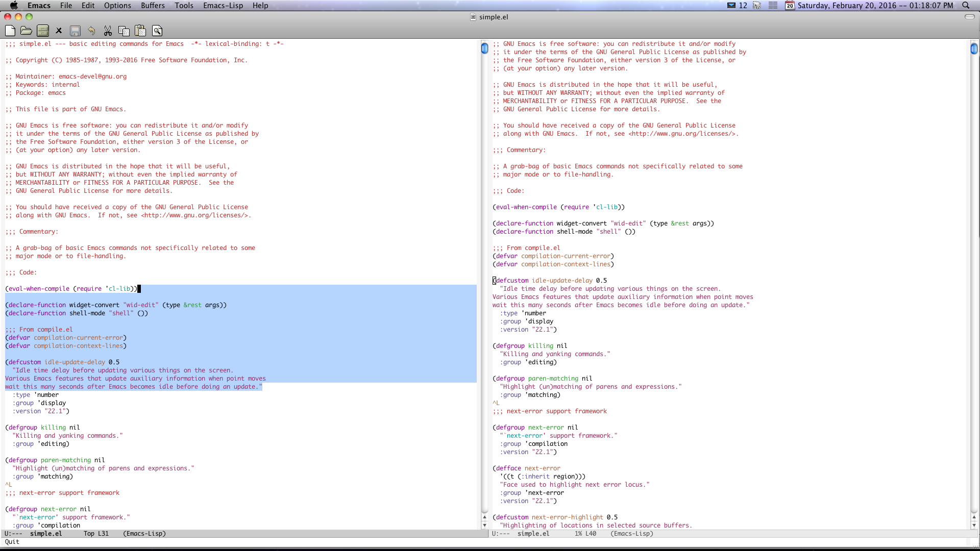The image size is (980, 551).
Task: Click 'Maintainer: emacs-devel@gnu.org' comment line
Action: coord(66,77)
